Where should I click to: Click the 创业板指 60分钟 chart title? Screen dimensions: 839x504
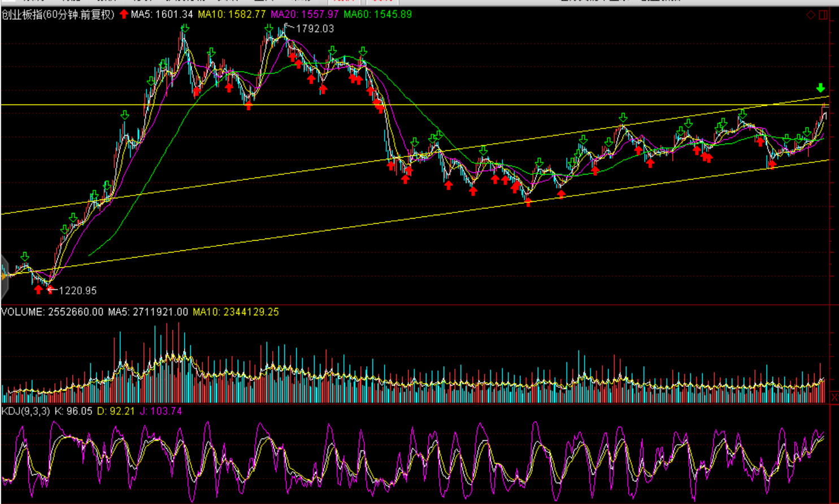click(x=58, y=14)
